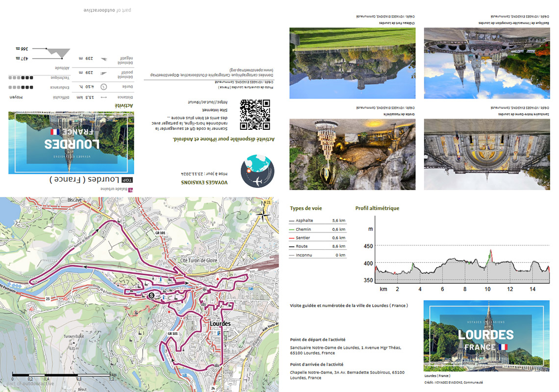Click the ascent icon beside Dénivelé positif
This screenshot has height=392, width=559.
point(104,73)
